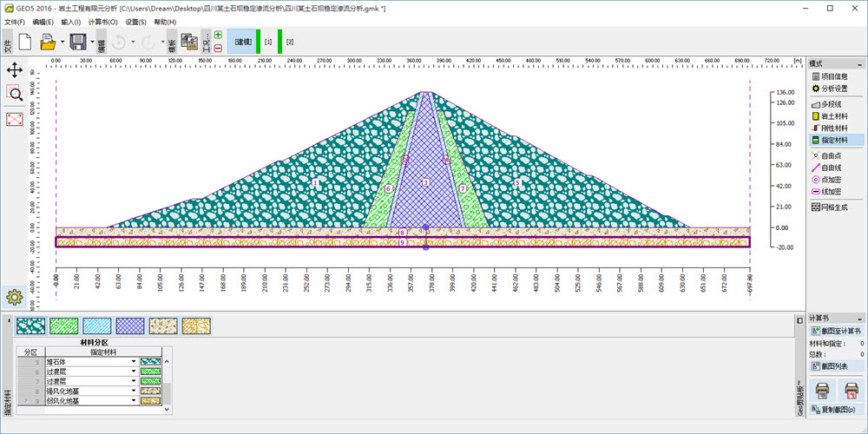
Task: Click zone label 1 on left rockfill
Action: click(315, 182)
